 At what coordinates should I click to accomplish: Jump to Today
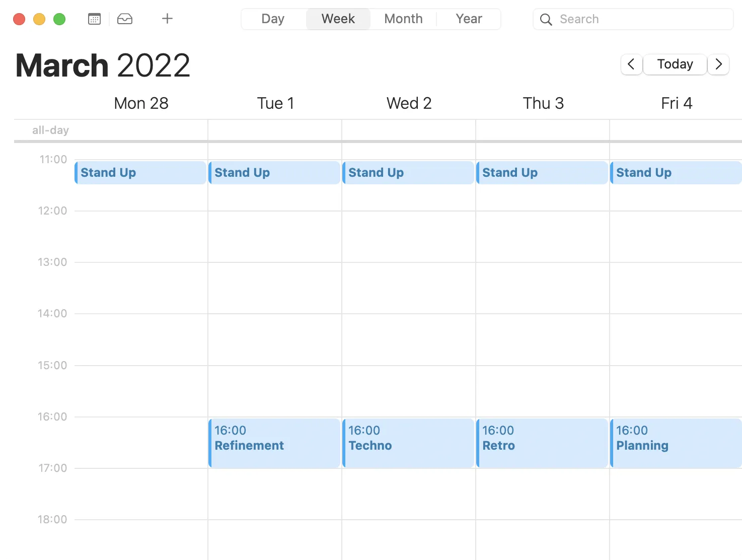pyautogui.click(x=675, y=64)
